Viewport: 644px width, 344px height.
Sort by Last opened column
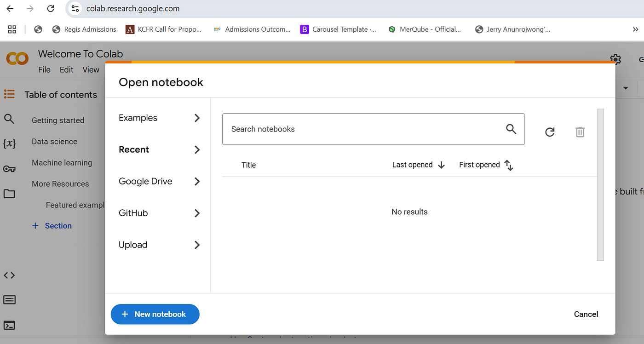[x=419, y=165]
